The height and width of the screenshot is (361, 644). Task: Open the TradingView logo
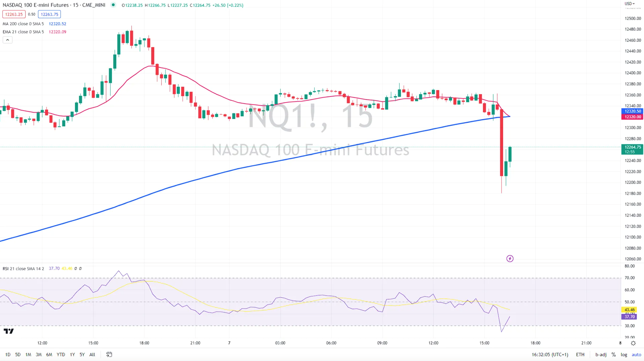point(9,331)
